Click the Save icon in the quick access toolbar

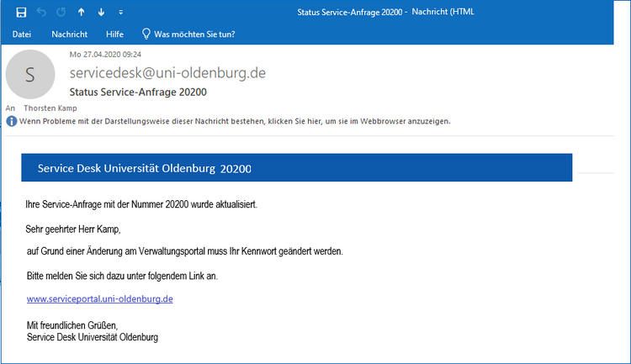(21, 13)
